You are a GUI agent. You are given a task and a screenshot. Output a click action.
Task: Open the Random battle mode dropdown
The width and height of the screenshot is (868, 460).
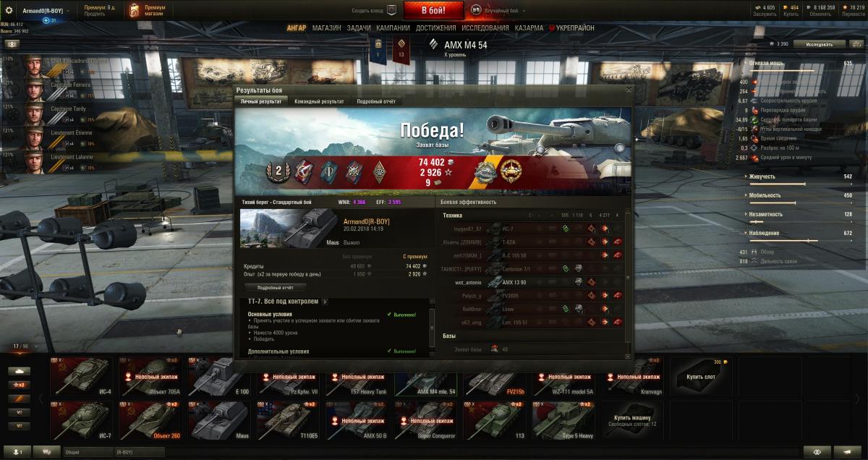click(499, 11)
